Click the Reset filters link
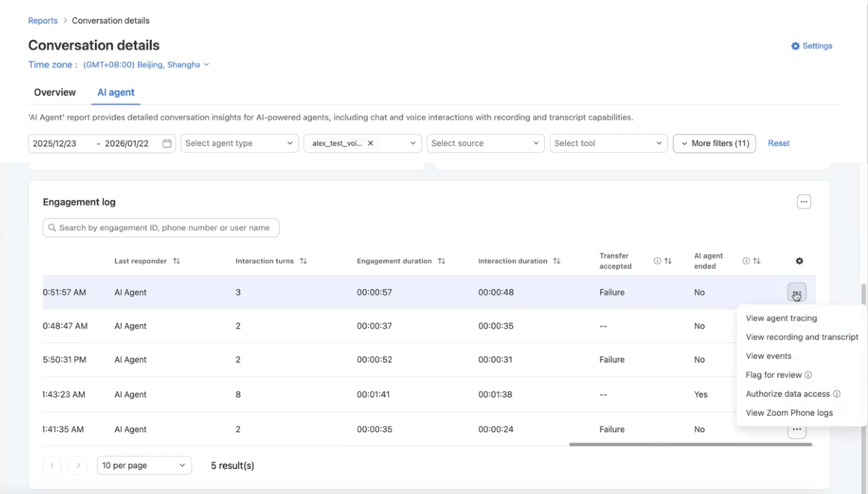868x494 pixels. 778,143
